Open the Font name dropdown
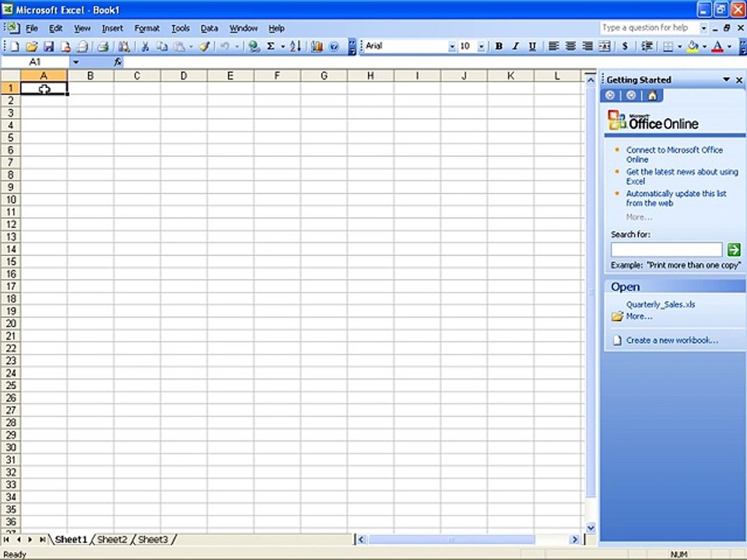The width and height of the screenshot is (747, 560). pyautogui.click(x=451, y=47)
